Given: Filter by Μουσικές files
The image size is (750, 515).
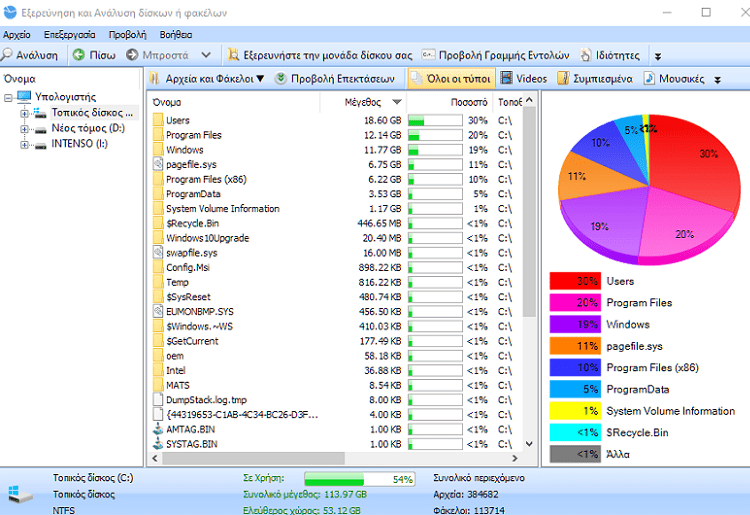Looking at the screenshot, I should point(674,78).
